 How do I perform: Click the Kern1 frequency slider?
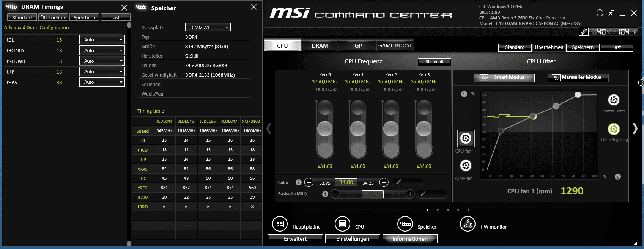(x=358, y=129)
